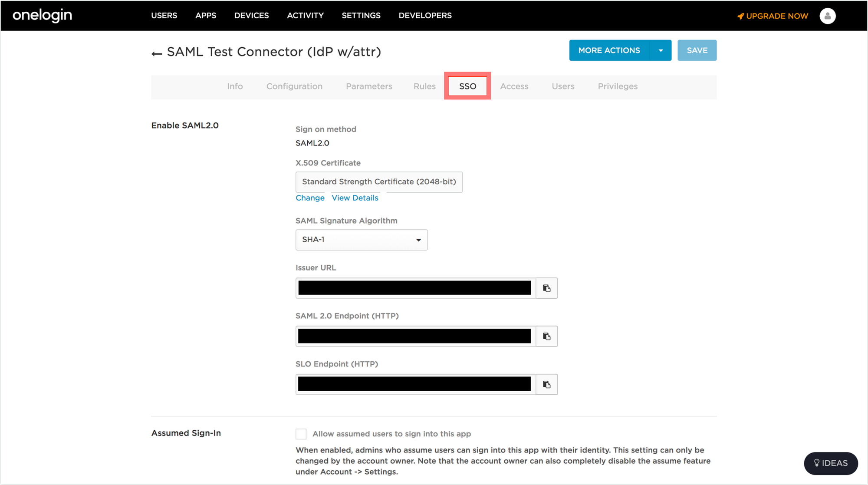This screenshot has width=868, height=485.
Task: Go back using the left arrow
Action: click(x=157, y=53)
